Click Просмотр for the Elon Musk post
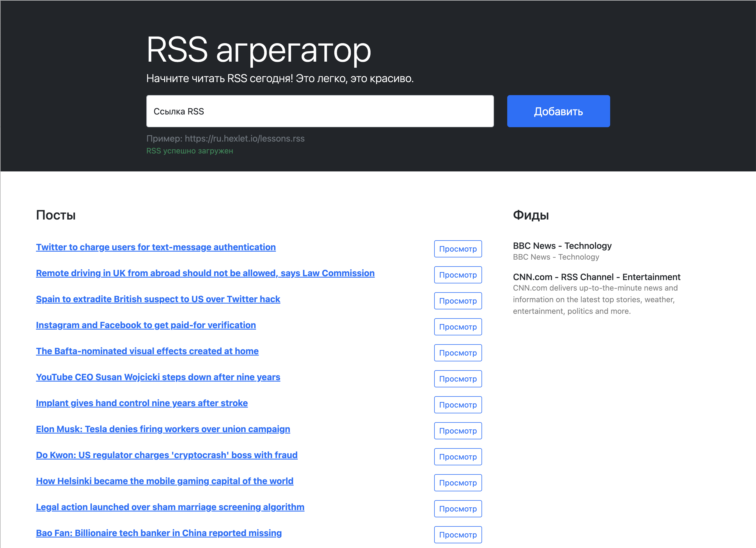 [x=458, y=430]
